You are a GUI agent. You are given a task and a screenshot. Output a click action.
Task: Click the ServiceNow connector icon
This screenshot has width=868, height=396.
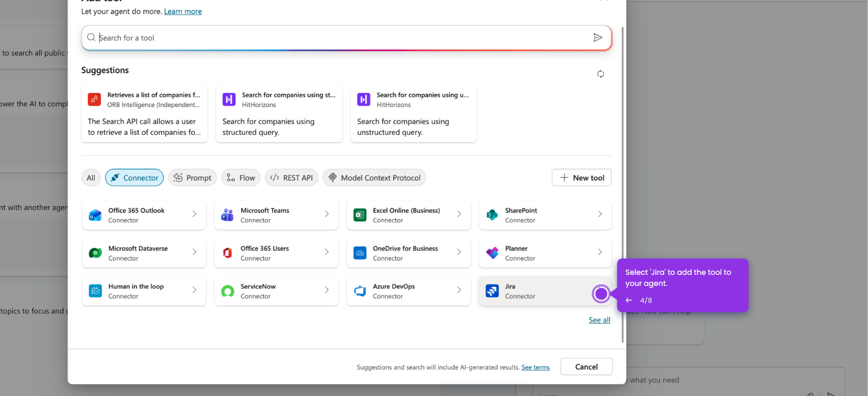[227, 291]
